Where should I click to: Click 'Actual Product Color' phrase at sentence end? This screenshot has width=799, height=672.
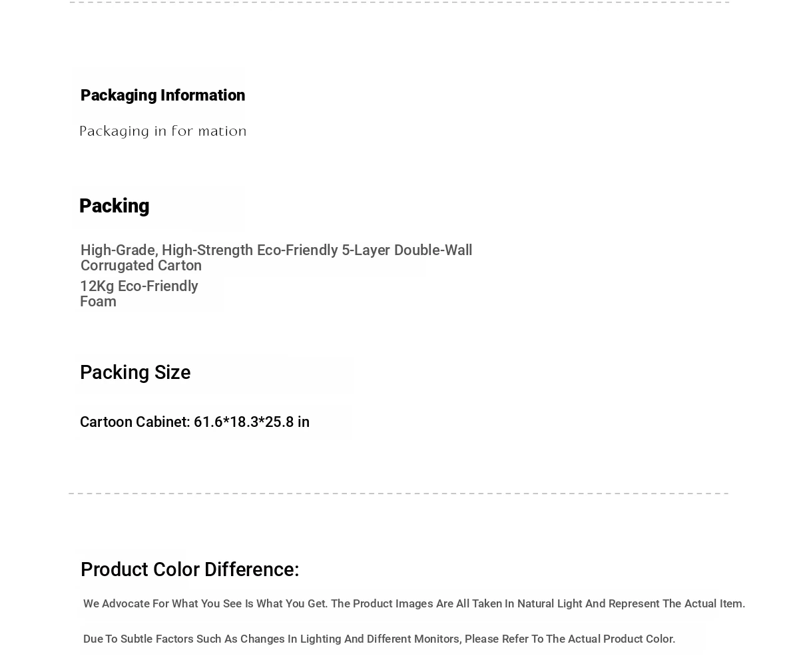click(x=621, y=639)
